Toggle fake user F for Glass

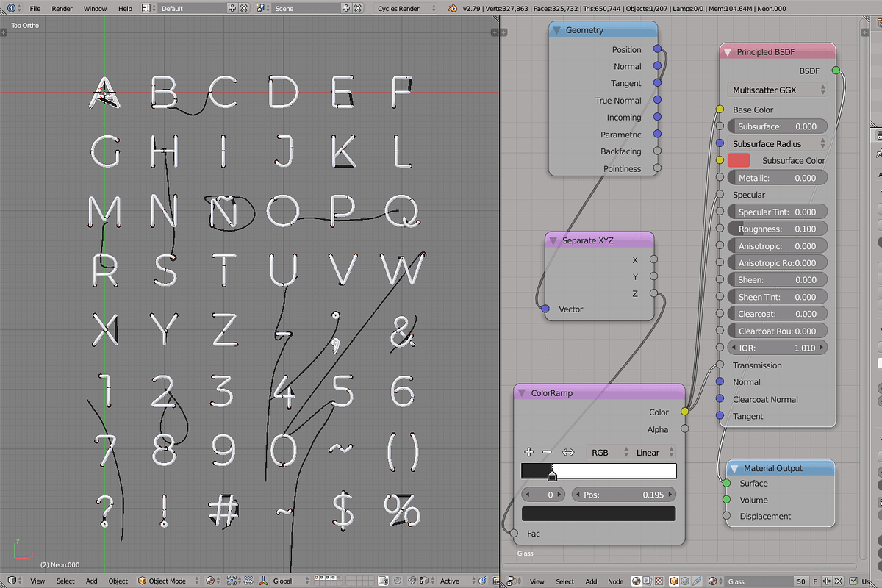click(x=815, y=581)
